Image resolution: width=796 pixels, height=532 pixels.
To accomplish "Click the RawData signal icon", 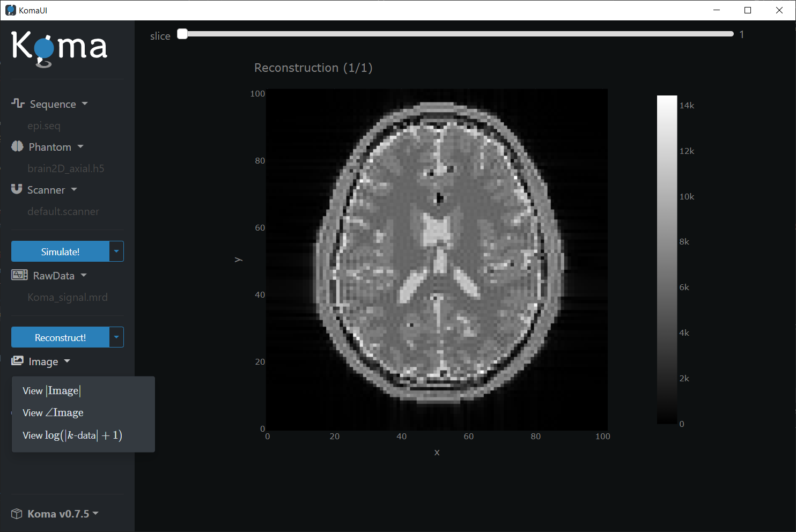I will pyautogui.click(x=19, y=275).
